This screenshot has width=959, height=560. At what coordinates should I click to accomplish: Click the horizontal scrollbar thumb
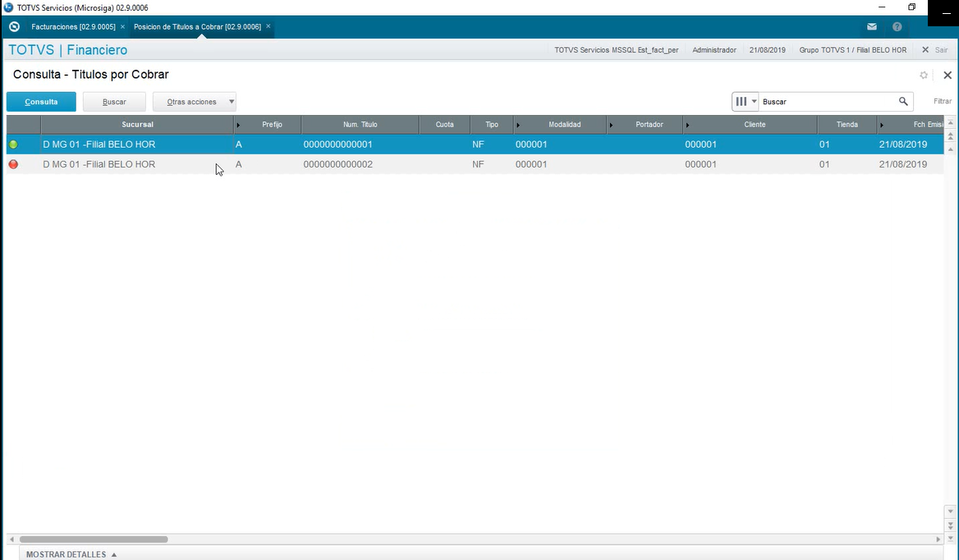94,539
